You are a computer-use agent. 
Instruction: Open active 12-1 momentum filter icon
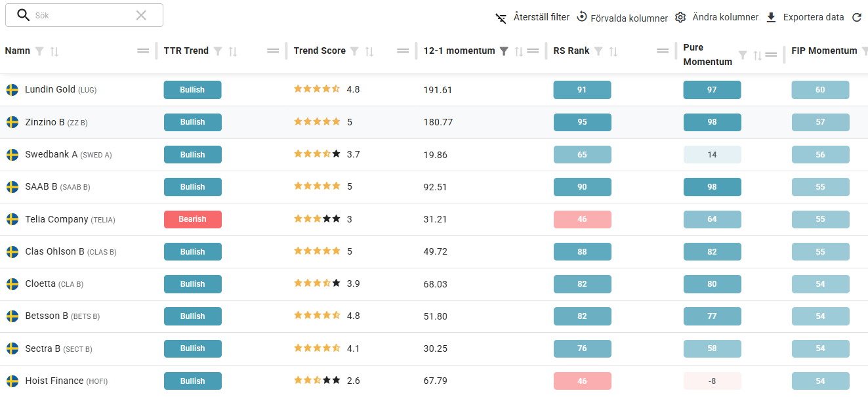coord(504,51)
